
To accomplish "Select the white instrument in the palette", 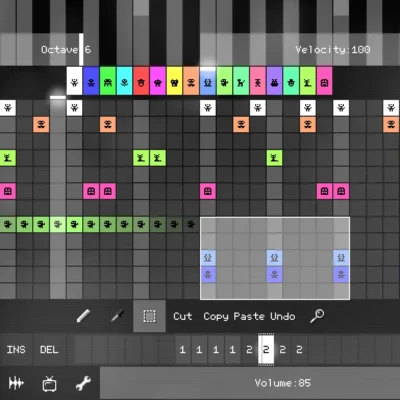I will click(74, 81).
